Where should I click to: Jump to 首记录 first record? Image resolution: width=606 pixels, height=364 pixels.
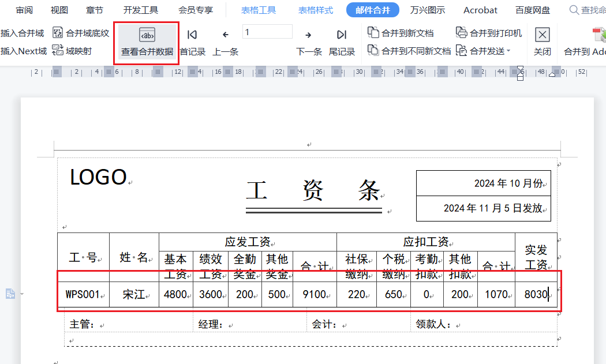click(192, 35)
